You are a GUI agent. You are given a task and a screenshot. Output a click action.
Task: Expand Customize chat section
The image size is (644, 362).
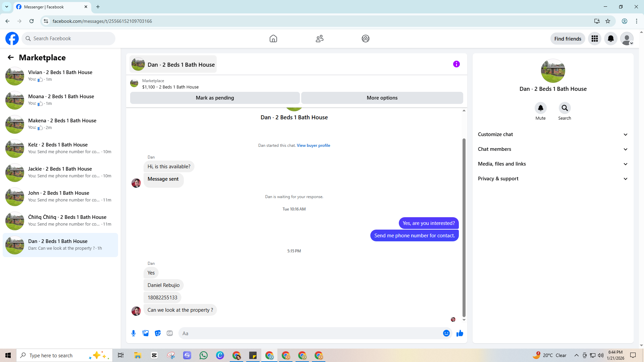pos(552,134)
